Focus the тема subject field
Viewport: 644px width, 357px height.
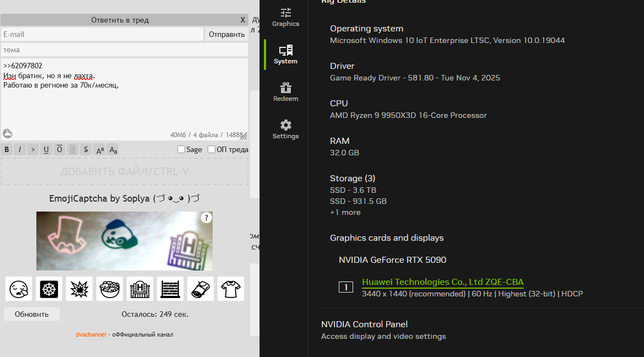coord(125,50)
